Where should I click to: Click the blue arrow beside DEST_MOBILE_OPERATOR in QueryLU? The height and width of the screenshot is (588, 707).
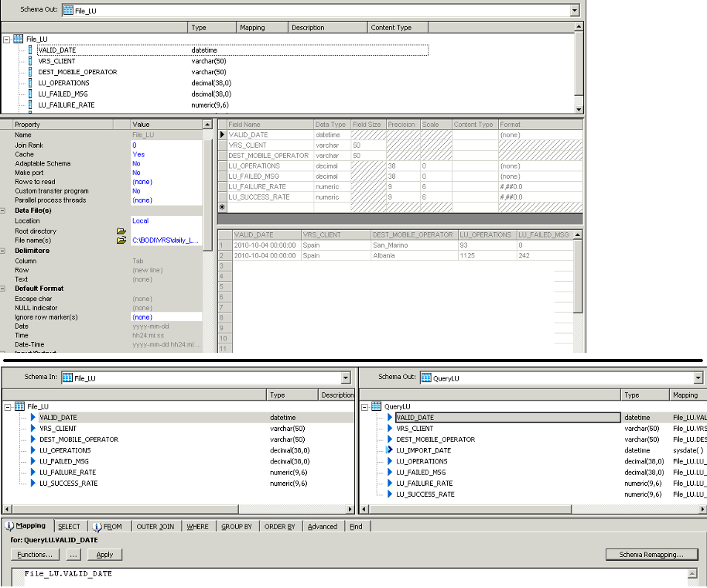(390, 439)
